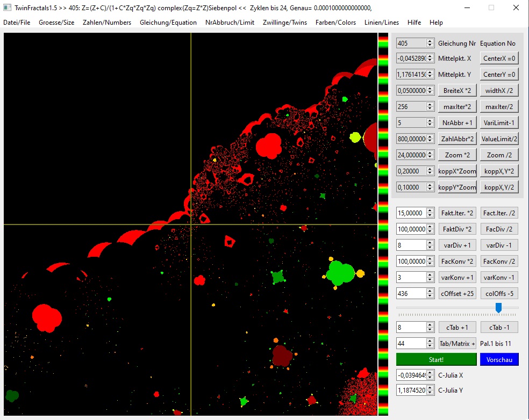Viewport: 529px width, 420px height.
Task: Click the koppY*Zoom button
Action: click(457, 187)
